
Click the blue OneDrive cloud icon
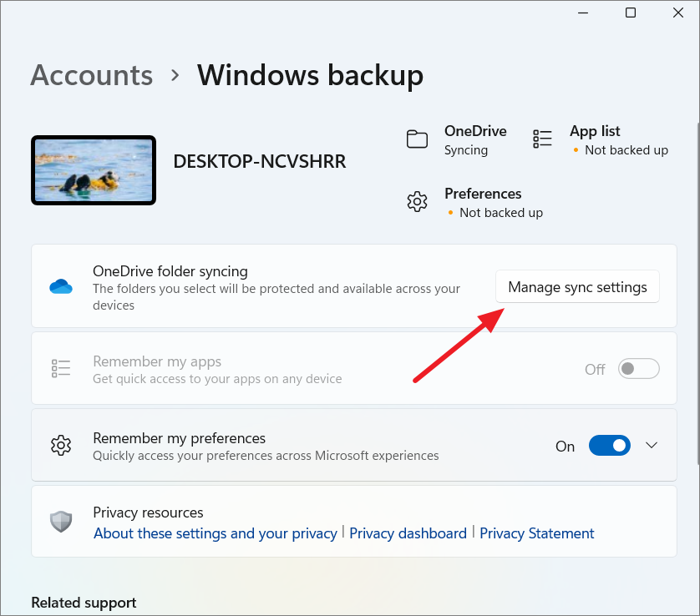pos(61,286)
